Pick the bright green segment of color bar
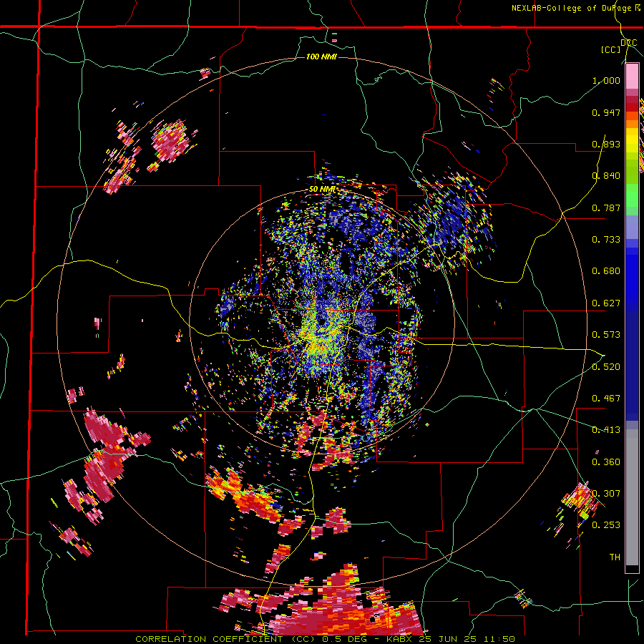Viewport: 644px width, 644px height. click(x=632, y=195)
